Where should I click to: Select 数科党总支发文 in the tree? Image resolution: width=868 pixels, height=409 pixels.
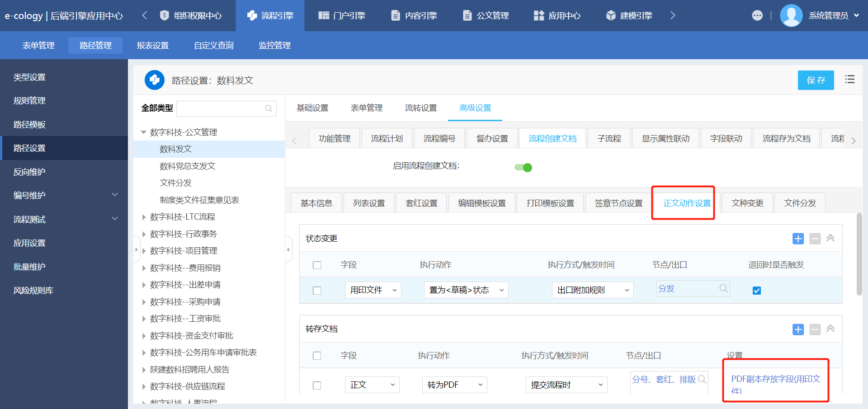(187, 166)
